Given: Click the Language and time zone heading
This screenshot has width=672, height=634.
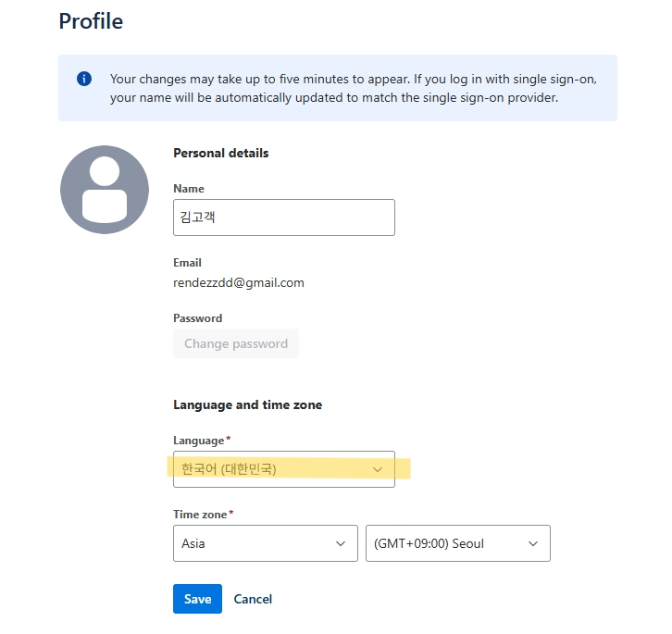Looking at the screenshot, I should pyautogui.click(x=247, y=404).
